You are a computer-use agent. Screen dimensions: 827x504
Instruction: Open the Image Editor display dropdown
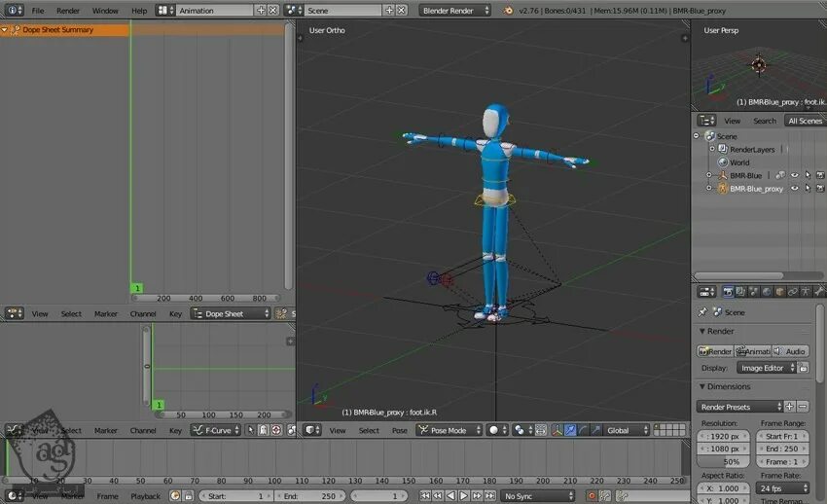(x=767, y=368)
